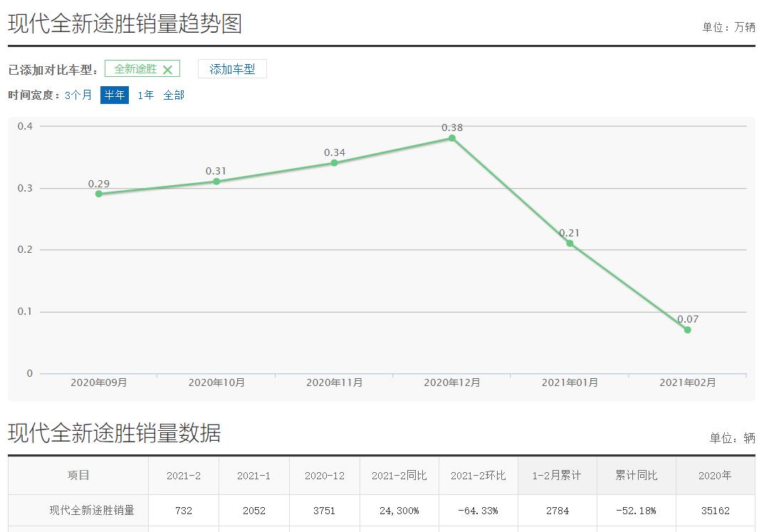Click the 2021年01月 data point 0.21
Screen dimensions: 764x532
(x=570, y=244)
